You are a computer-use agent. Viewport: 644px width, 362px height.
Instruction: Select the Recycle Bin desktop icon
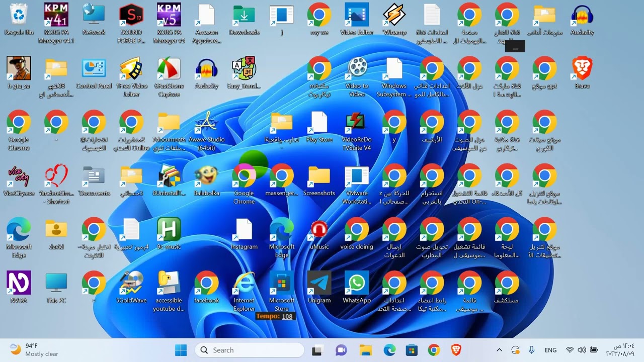pyautogui.click(x=19, y=20)
